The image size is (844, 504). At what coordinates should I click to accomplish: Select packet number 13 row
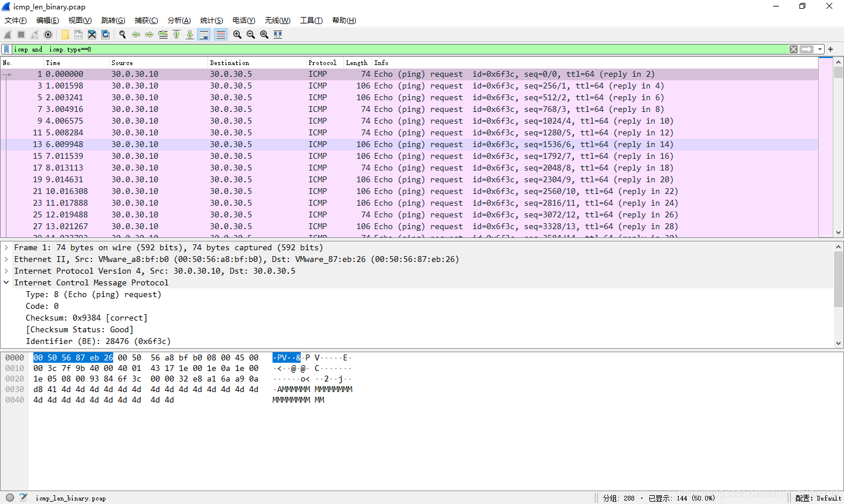(409, 144)
